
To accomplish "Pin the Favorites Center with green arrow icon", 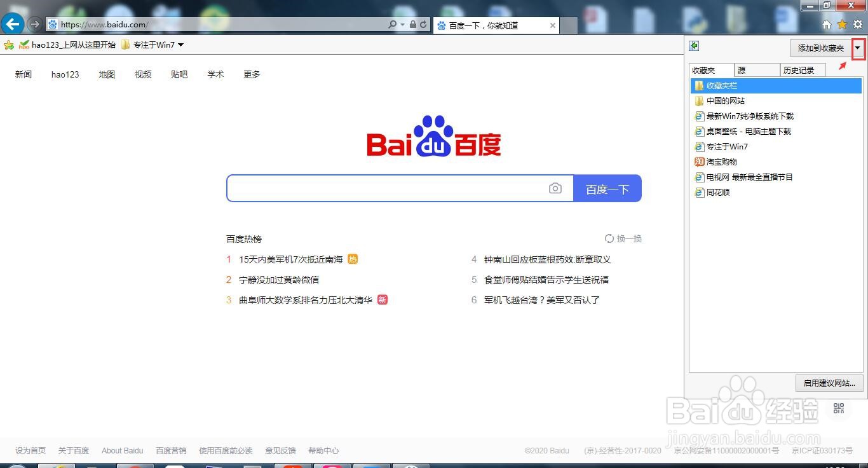I will tap(694, 46).
